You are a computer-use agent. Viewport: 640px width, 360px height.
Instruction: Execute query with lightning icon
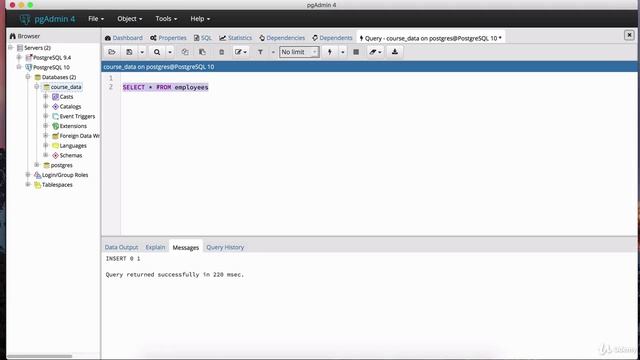coord(329,52)
